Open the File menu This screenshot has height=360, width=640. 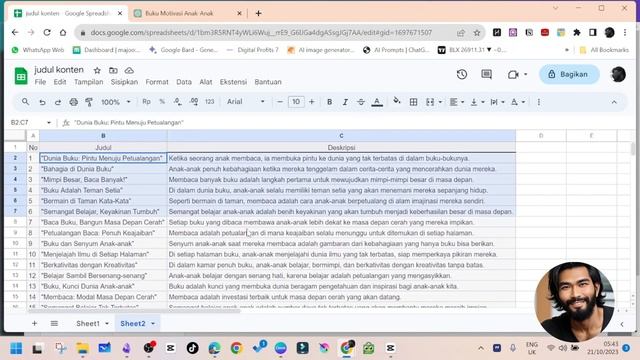[x=40, y=82]
